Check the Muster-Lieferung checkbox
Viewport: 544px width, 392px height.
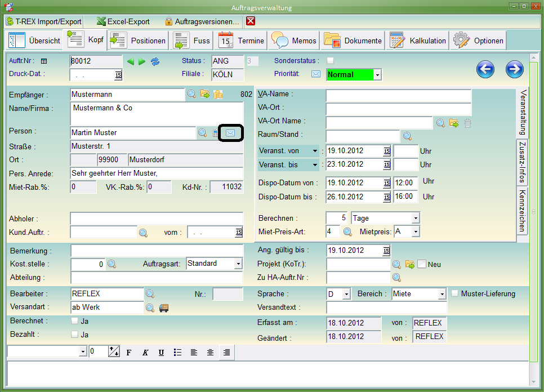point(455,293)
